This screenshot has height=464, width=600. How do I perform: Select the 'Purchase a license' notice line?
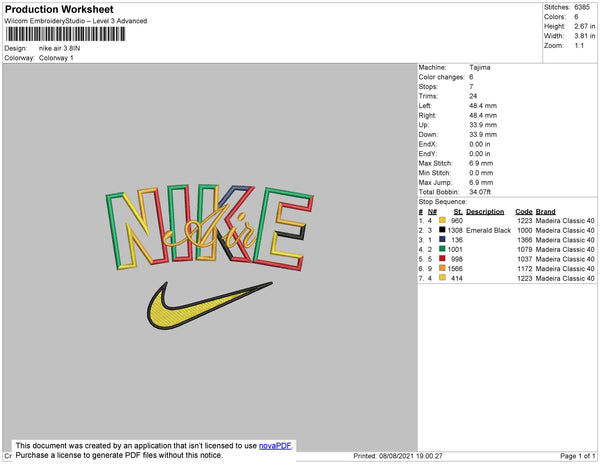(119, 455)
